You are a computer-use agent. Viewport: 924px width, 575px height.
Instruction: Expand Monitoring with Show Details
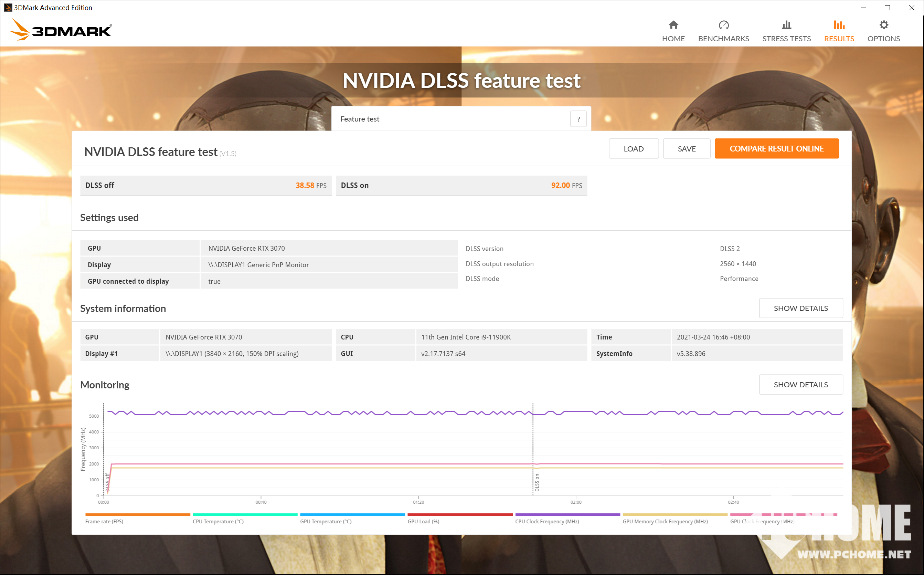(800, 385)
